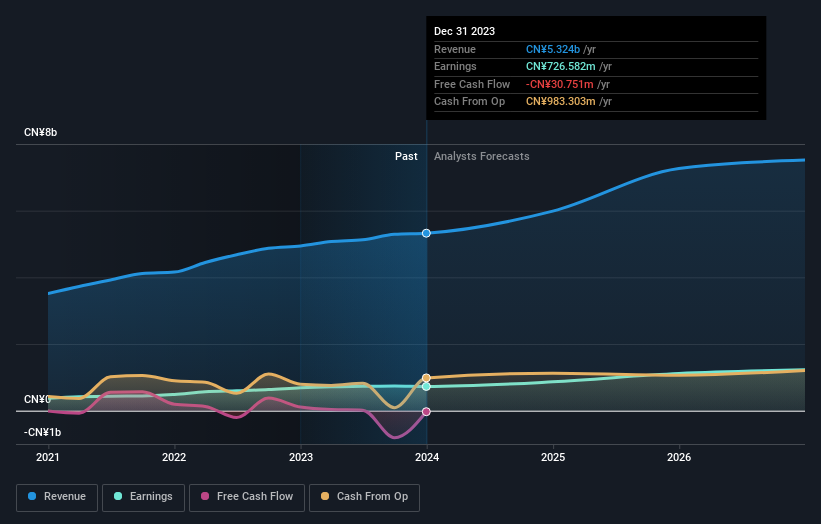This screenshot has height=524, width=821.
Task: Click the teal Earnings legend dot
Action: pyautogui.click(x=118, y=496)
